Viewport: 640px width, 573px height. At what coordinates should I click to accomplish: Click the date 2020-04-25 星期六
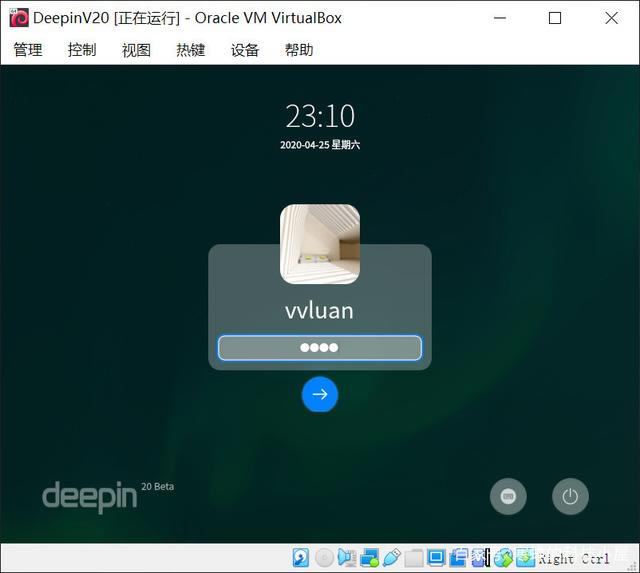click(320, 144)
